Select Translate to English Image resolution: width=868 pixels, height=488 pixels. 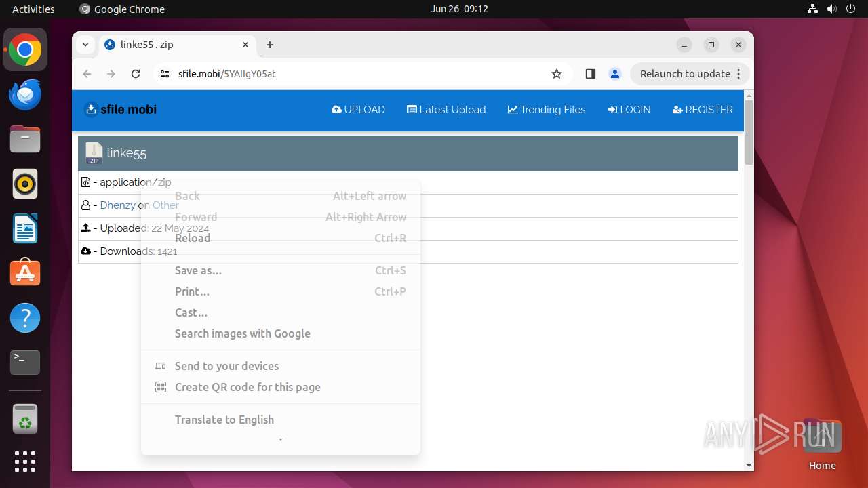coord(281,420)
